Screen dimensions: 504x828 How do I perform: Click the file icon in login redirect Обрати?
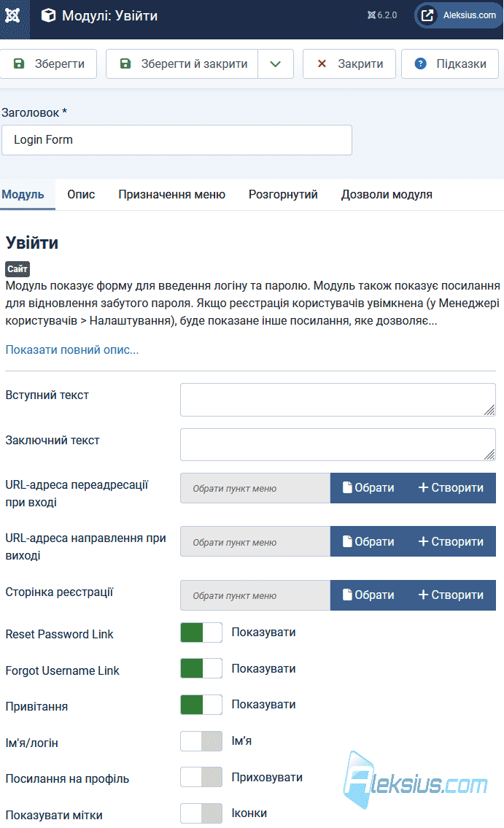coord(347,487)
